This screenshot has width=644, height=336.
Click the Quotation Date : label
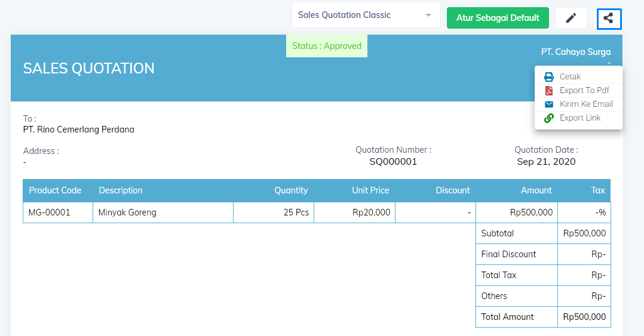click(x=546, y=150)
